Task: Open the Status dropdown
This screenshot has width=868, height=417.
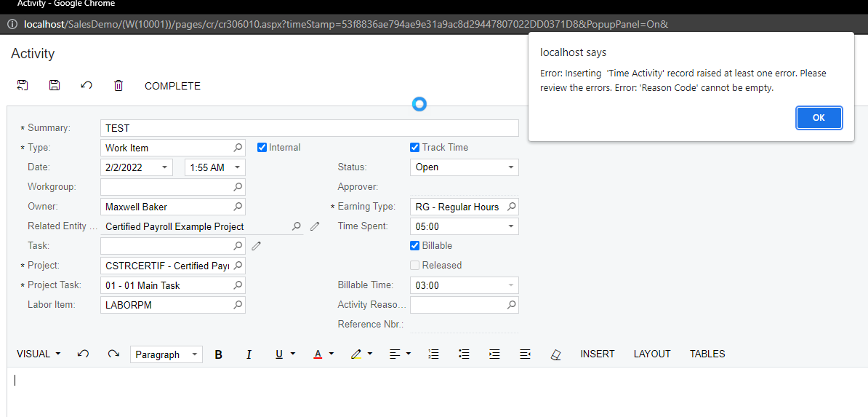Action: tap(511, 167)
